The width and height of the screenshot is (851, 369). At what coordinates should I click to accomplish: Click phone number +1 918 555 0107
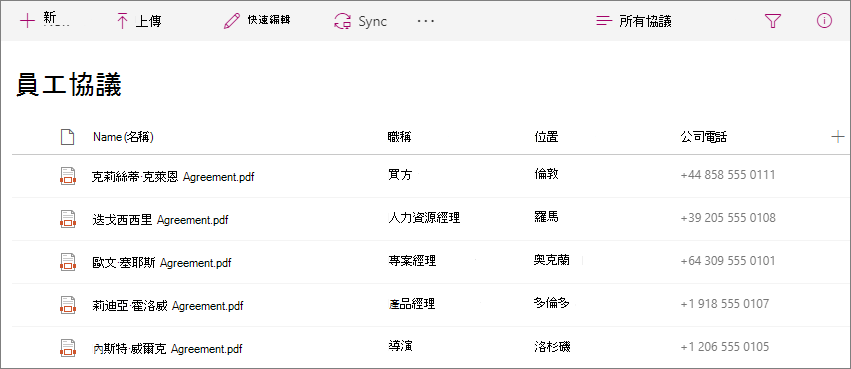coord(725,303)
